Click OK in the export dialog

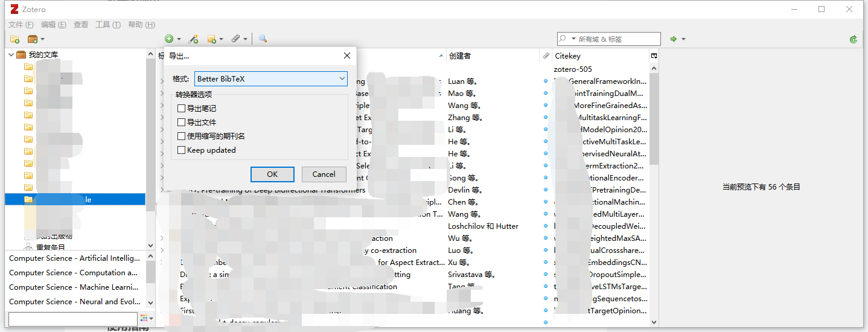click(x=272, y=174)
